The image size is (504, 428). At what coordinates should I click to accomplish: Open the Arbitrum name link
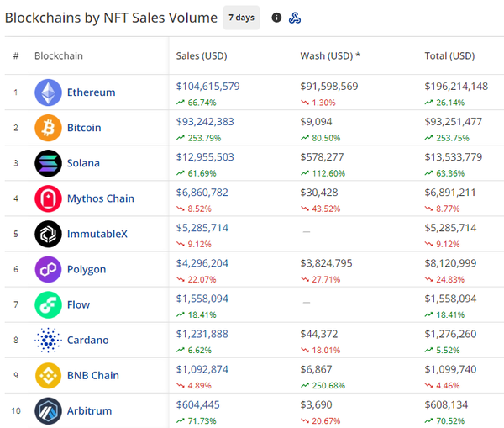[89, 410]
